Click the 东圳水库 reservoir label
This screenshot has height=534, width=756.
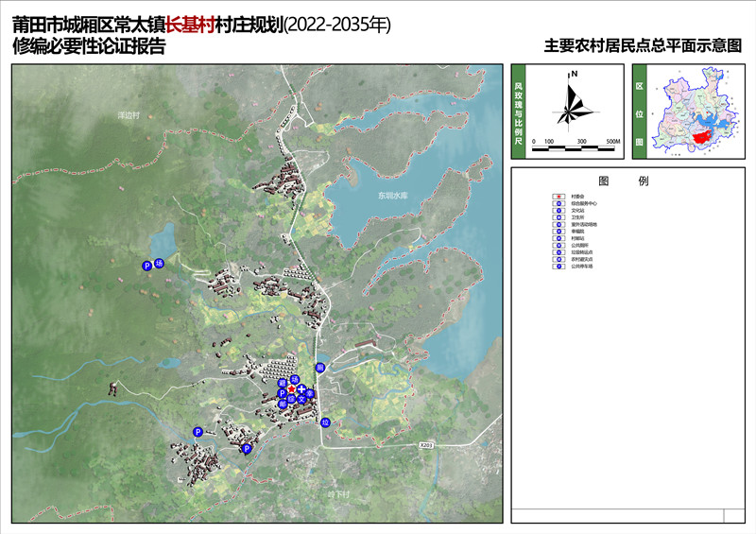(x=391, y=197)
